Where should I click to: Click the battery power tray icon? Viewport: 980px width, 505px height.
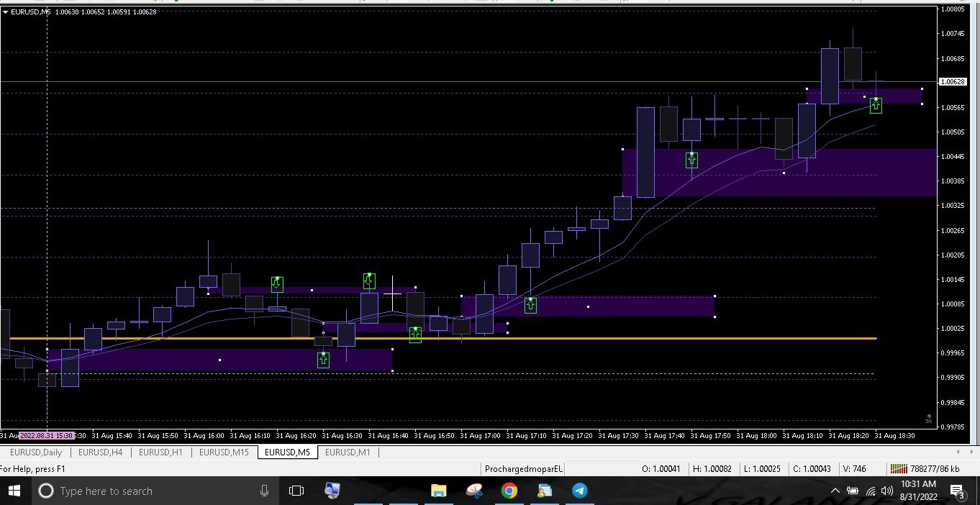pos(853,491)
